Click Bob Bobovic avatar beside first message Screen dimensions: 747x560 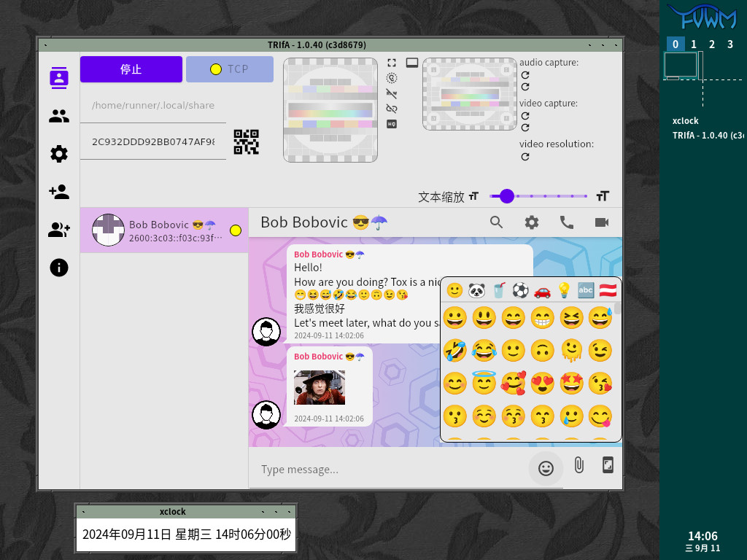[x=266, y=332]
